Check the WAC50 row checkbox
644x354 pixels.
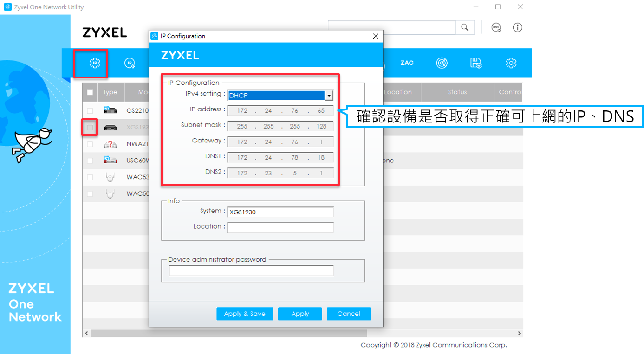[x=90, y=194]
